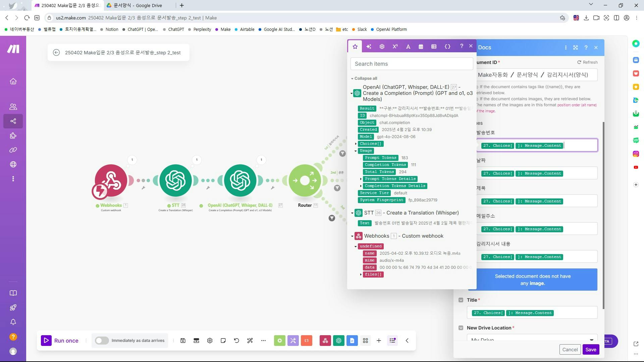Screen dimensions: 644x362
Task: Toggle New Drive Location checkbox
Action: [x=461, y=328]
